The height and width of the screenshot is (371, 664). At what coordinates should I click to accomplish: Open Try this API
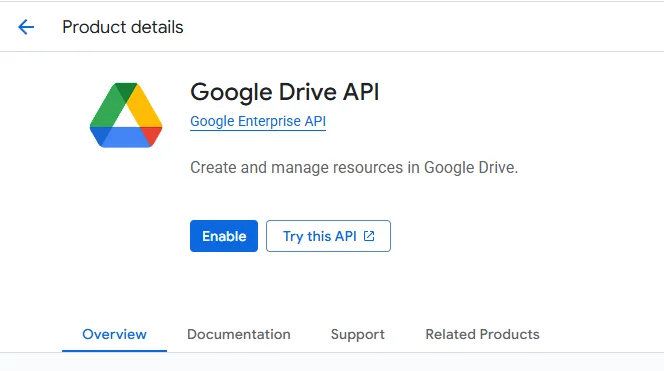pyautogui.click(x=328, y=236)
